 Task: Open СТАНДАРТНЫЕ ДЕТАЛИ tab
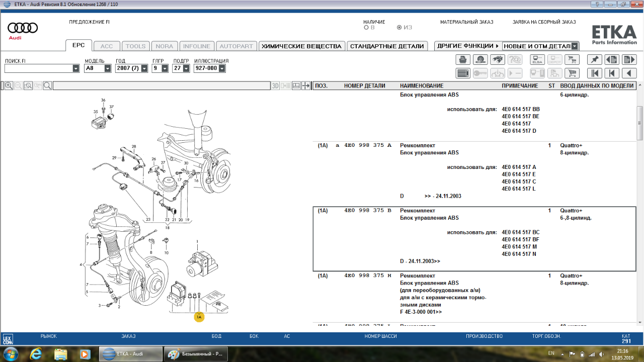(x=387, y=46)
